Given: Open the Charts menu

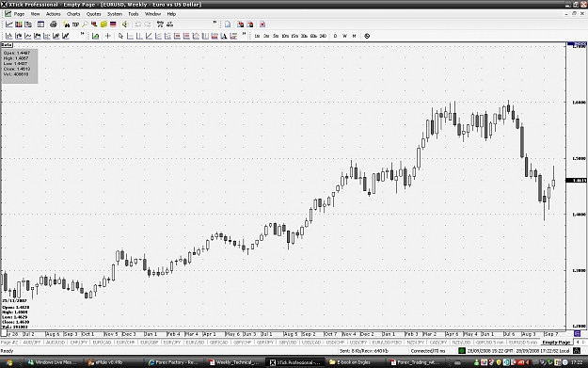Looking at the screenshot, I should [x=73, y=14].
